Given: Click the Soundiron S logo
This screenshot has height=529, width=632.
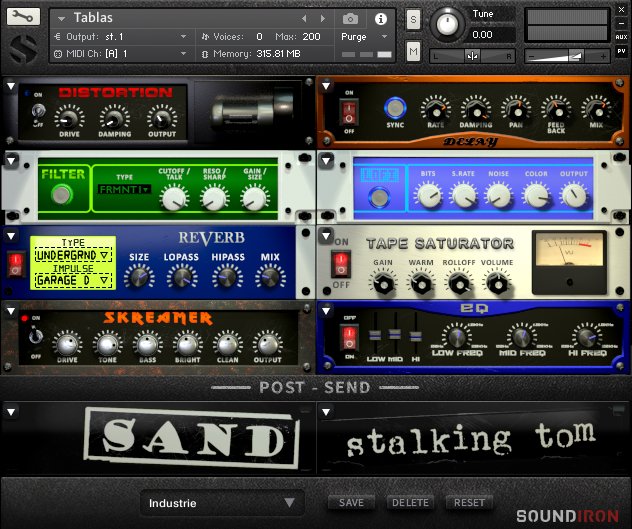Looking at the screenshot, I should (x=23, y=49).
